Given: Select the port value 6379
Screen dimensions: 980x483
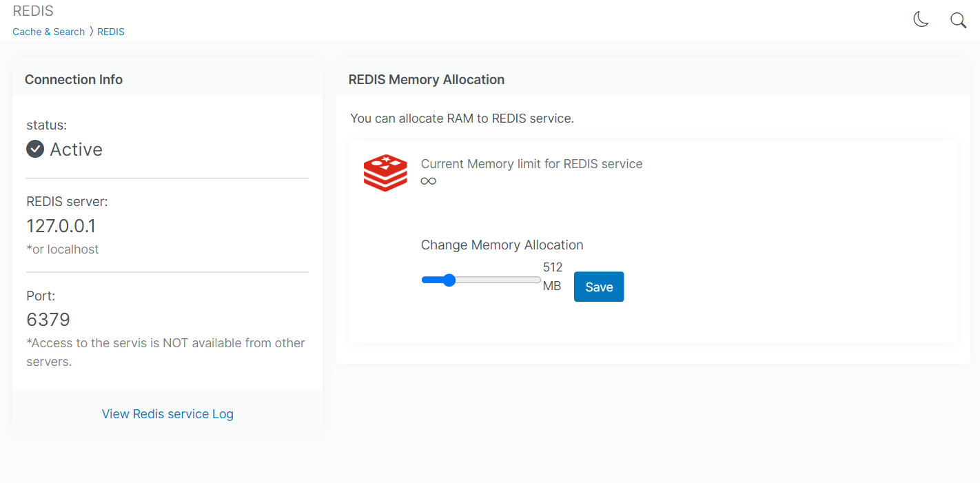Looking at the screenshot, I should point(48,320).
